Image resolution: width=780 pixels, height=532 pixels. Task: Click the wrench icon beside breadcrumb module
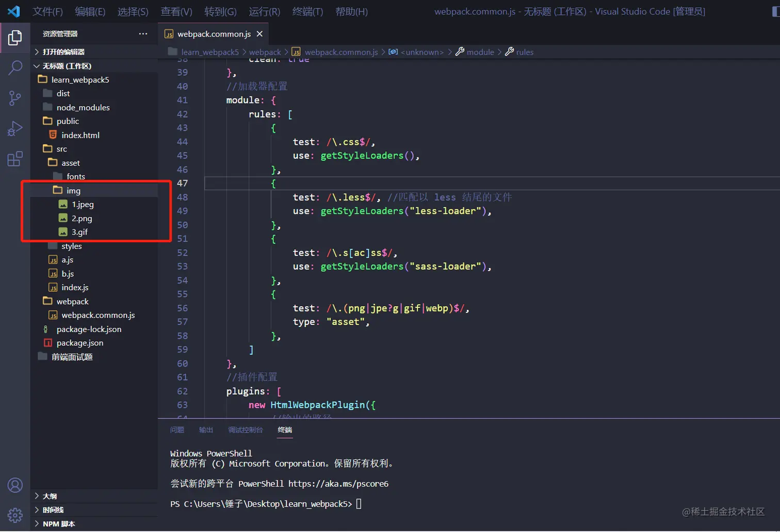tap(460, 52)
